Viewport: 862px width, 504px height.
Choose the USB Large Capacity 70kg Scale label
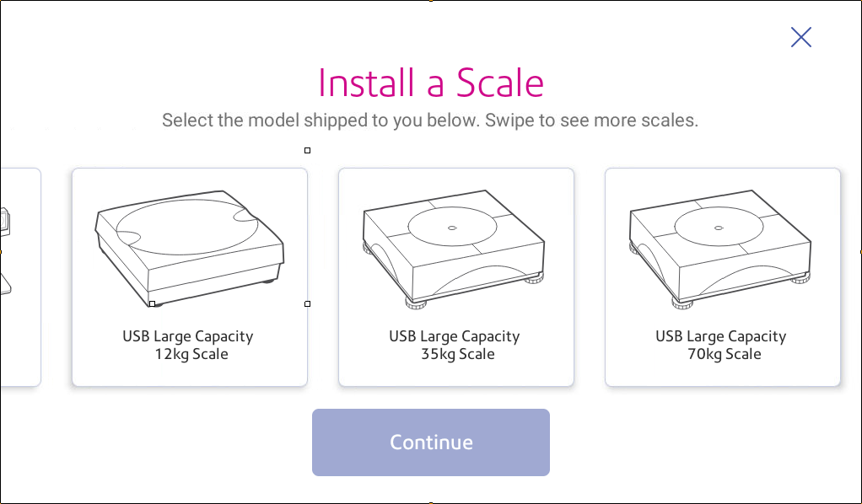point(720,345)
